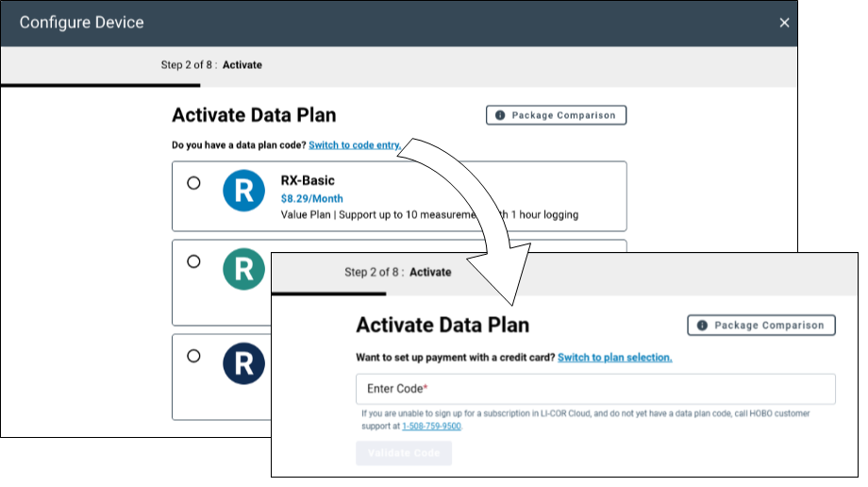Click the $8.29/Month price text
The height and width of the screenshot is (487, 868).
point(312,198)
